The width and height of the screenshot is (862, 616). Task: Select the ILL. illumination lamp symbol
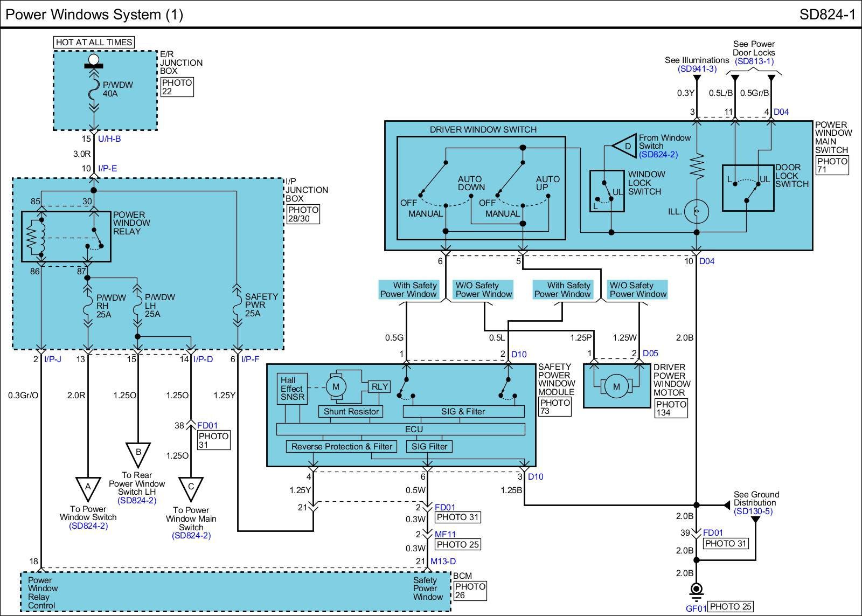(696, 211)
